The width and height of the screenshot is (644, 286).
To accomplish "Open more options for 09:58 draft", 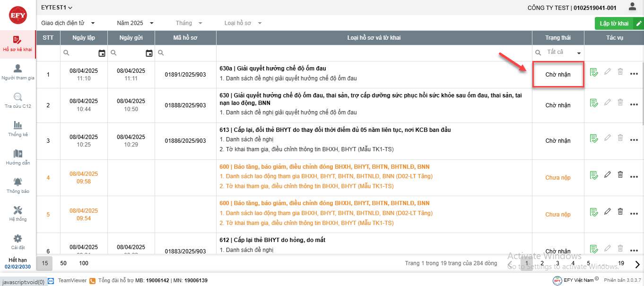I will tap(634, 177).
